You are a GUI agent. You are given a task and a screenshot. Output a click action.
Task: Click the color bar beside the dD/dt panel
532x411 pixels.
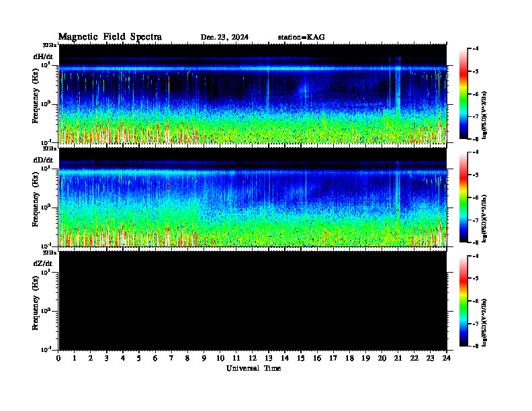(x=463, y=197)
